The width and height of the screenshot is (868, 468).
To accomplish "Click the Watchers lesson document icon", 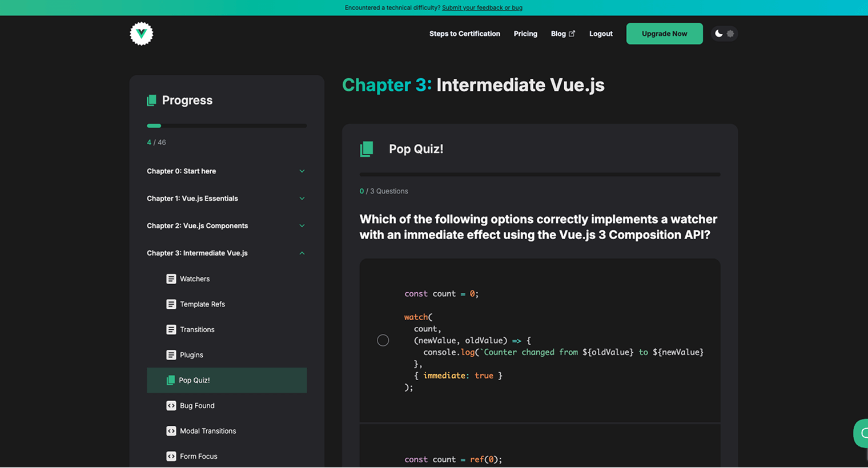I will tap(171, 279).
